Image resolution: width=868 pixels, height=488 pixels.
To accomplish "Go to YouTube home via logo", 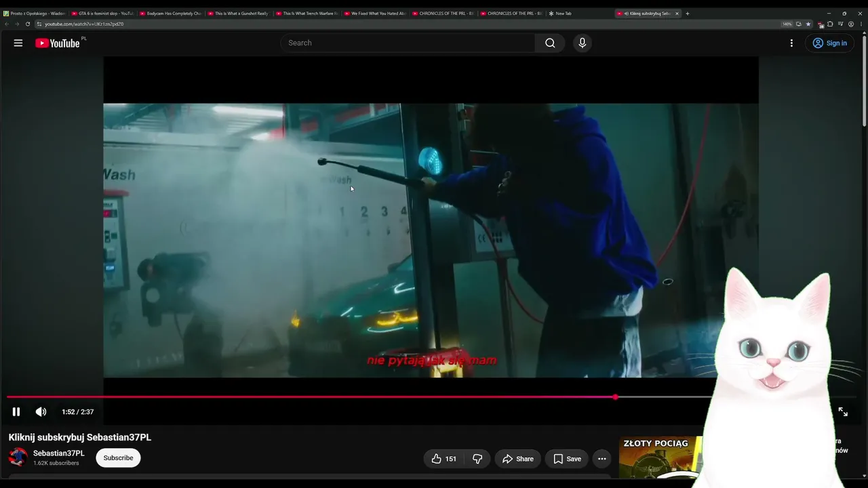I will (x=58, y=43).
